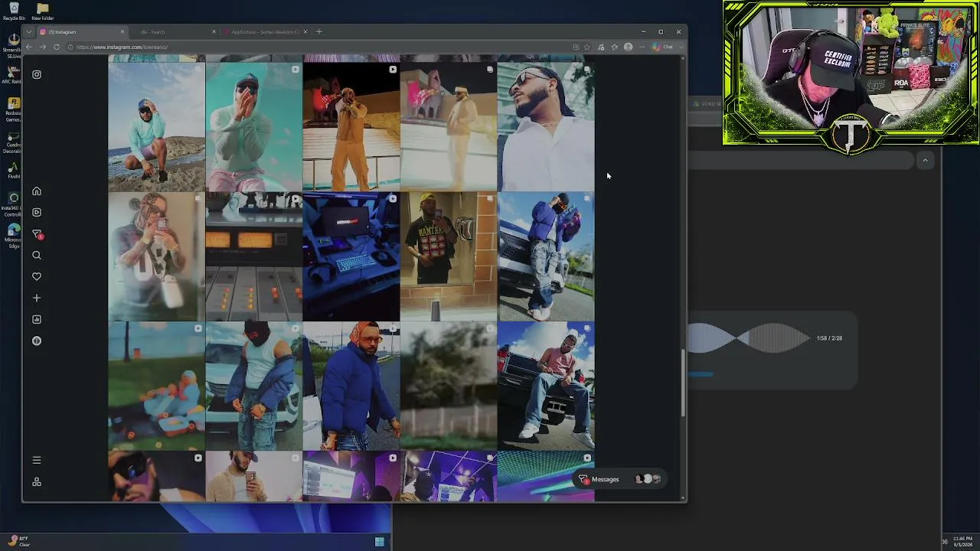Create a new post with plus icon
The height and width of the screenshot is (551, 980).
click(37, 298)
